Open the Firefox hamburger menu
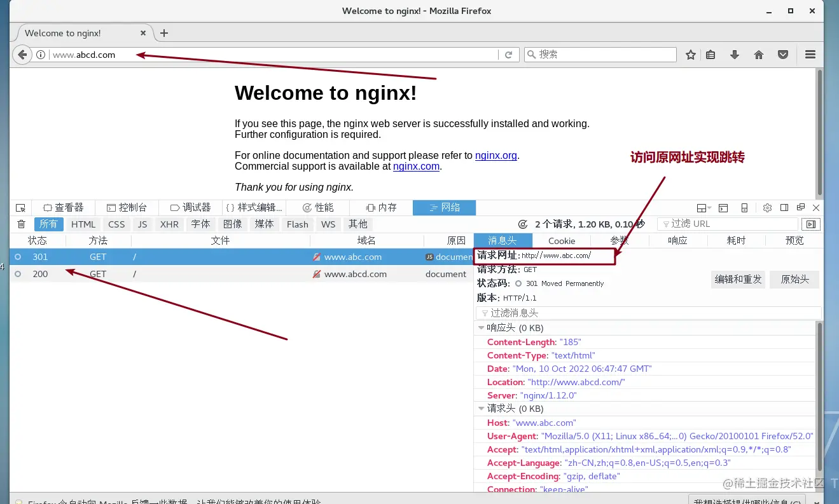 coord(810,55)
